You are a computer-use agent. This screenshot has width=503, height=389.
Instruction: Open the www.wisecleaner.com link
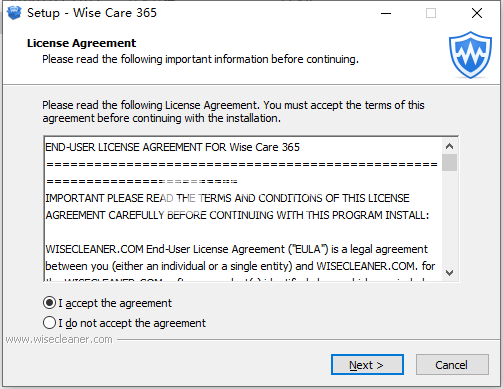59,339
